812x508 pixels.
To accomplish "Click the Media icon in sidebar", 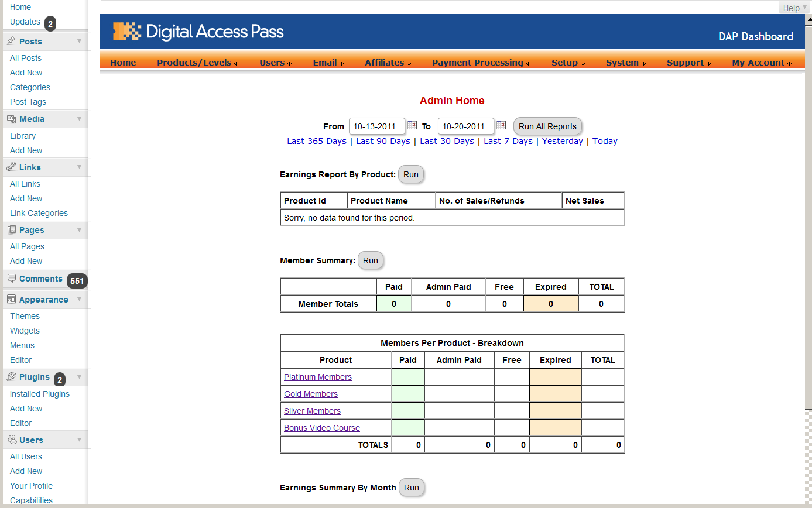I will [x=11, y=119].
